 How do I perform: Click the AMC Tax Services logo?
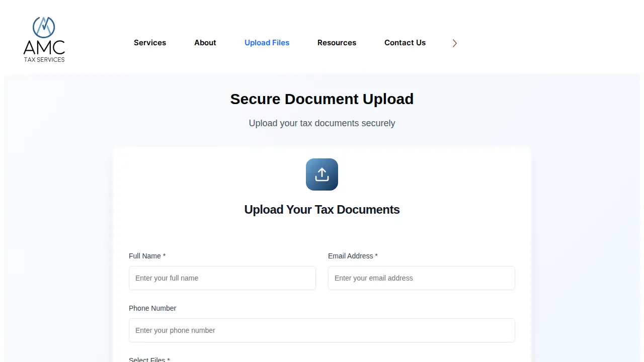[x=44, y=39]
